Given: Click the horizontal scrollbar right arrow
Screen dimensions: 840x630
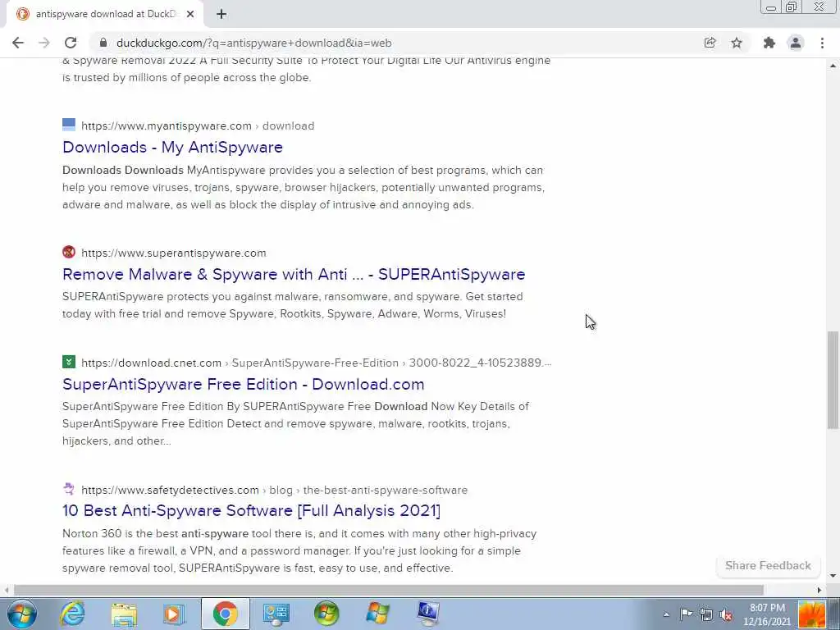Looking at the screenshot, I should click(x=819, y=590).
